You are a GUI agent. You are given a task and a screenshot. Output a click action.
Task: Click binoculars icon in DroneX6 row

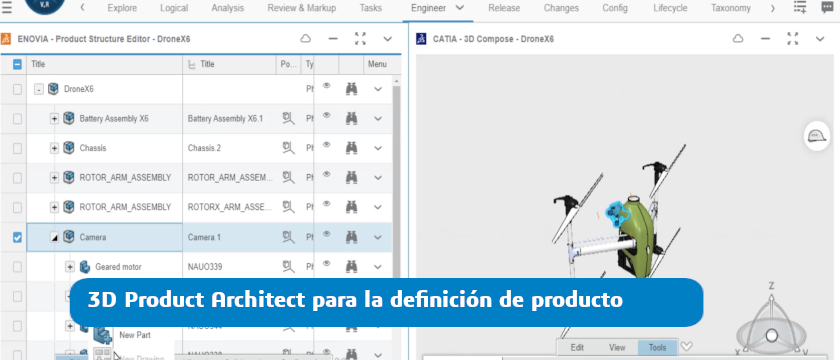pyautogui.click(x=351, y=89)
